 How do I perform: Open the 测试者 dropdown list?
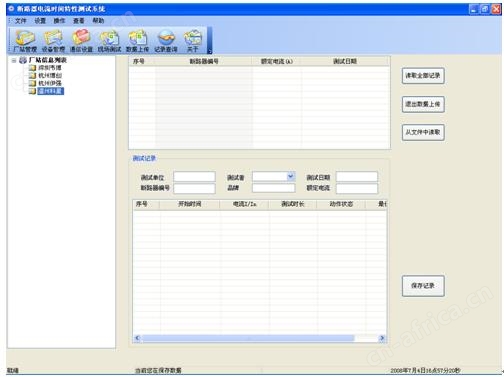click(291, 176)
